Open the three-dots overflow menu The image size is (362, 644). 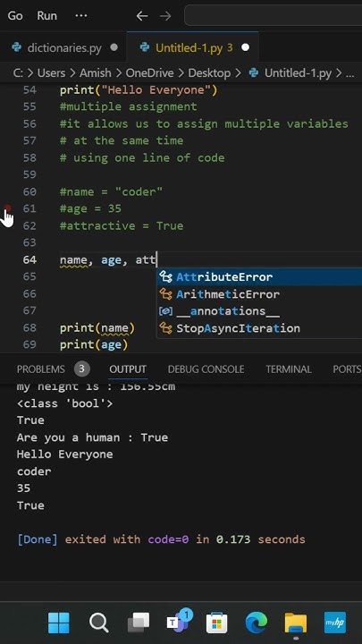(x=81, y=16)
